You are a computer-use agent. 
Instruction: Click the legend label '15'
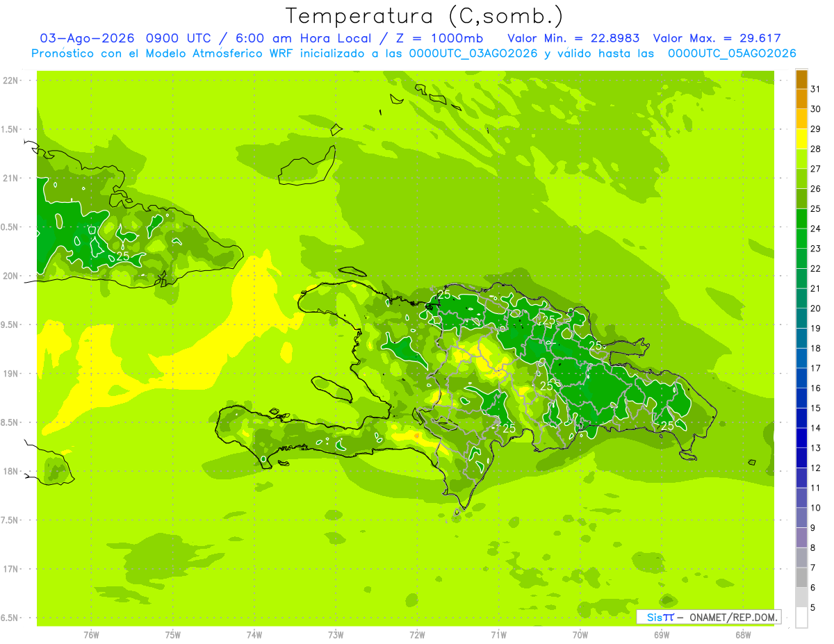816,408
